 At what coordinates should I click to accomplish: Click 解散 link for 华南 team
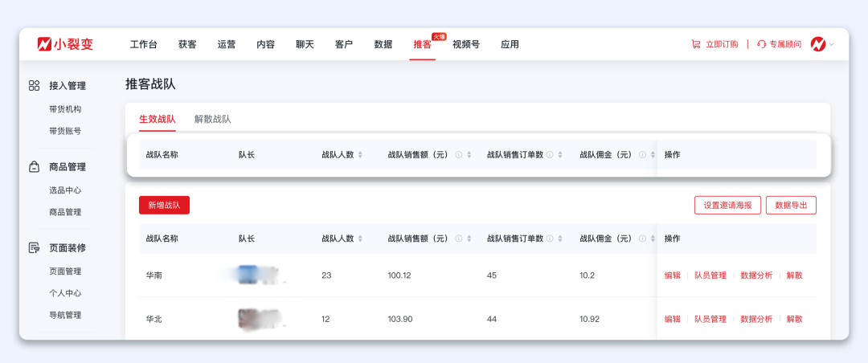click(x=794, y=275)
